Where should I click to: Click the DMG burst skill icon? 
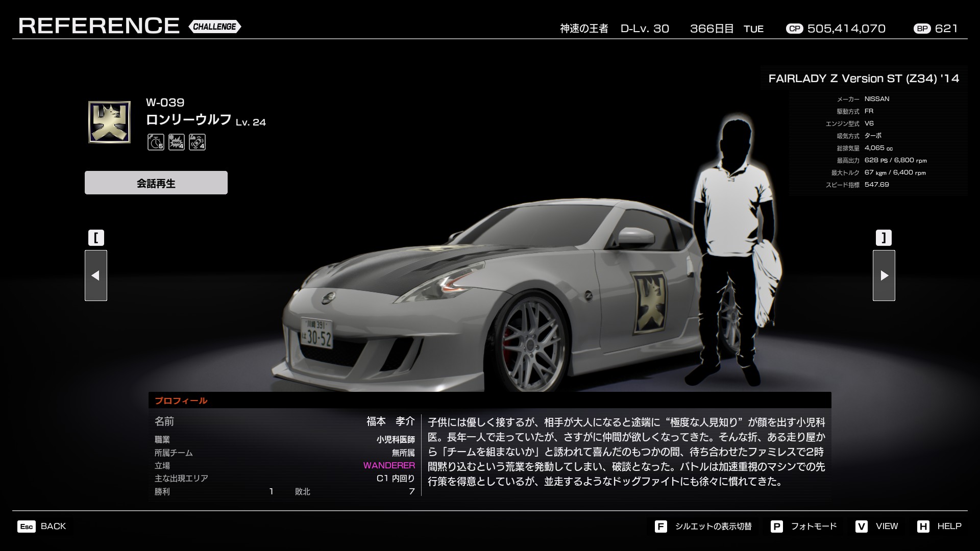point(177,142)
